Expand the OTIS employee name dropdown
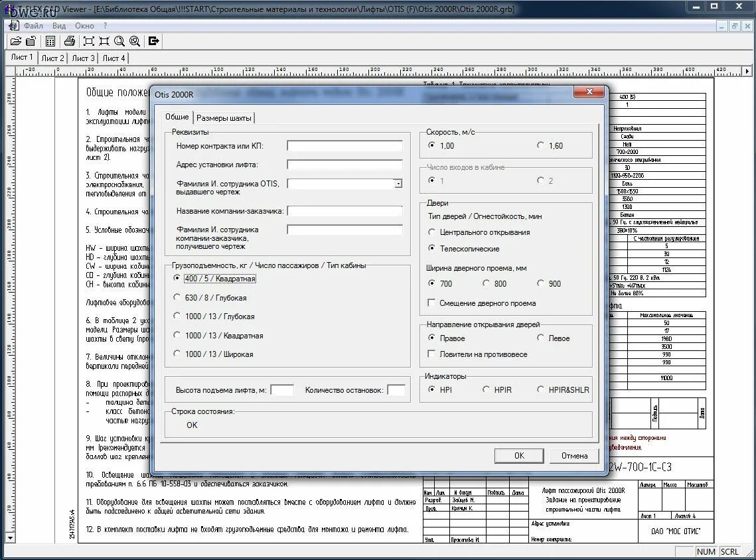The height and width of the screenshot is (560, 756). pos(398,184)
